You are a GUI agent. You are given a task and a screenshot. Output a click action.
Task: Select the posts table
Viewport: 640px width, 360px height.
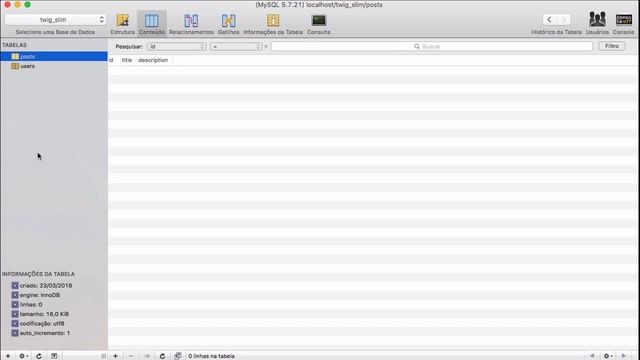pos(54,56)
